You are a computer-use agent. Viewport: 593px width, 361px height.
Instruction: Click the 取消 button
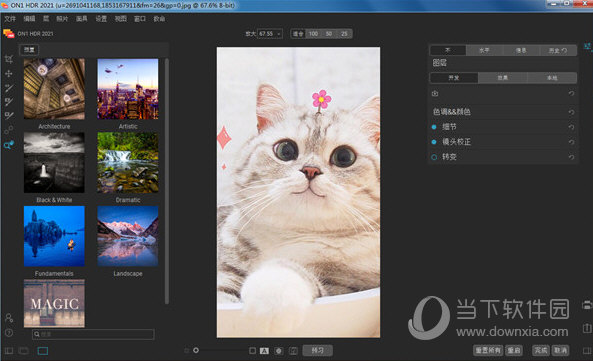560,351
